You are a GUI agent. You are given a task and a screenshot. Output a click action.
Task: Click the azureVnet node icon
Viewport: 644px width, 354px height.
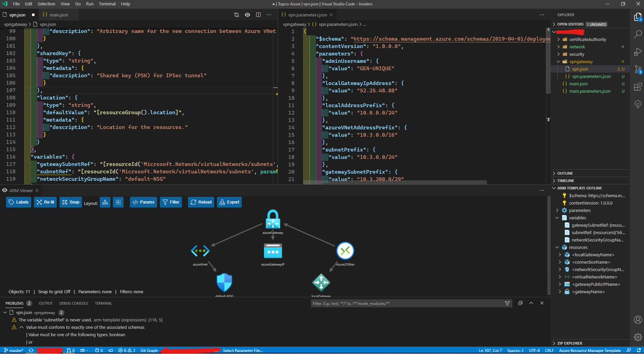pos(200,251)
